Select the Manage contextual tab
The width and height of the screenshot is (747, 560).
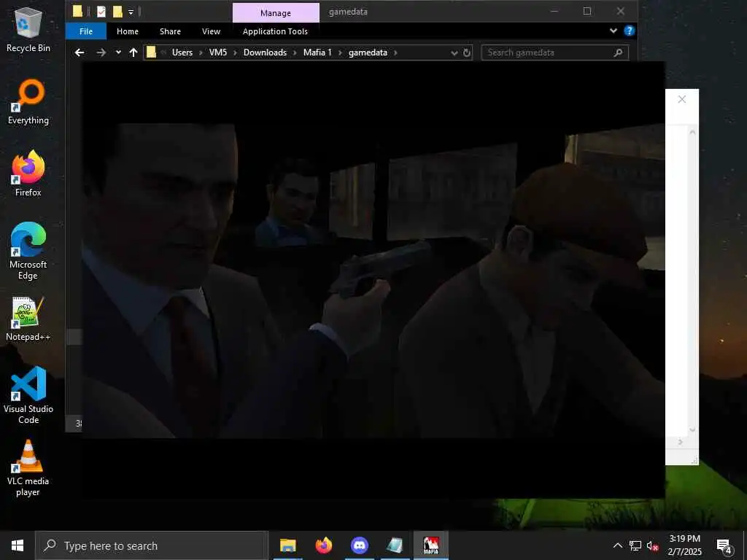276,13
